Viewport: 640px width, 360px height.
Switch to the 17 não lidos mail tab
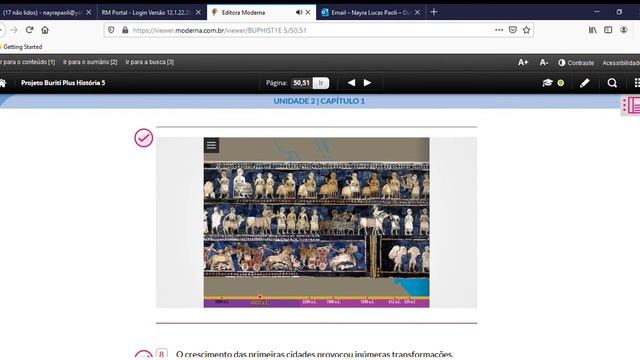(42, 13)
